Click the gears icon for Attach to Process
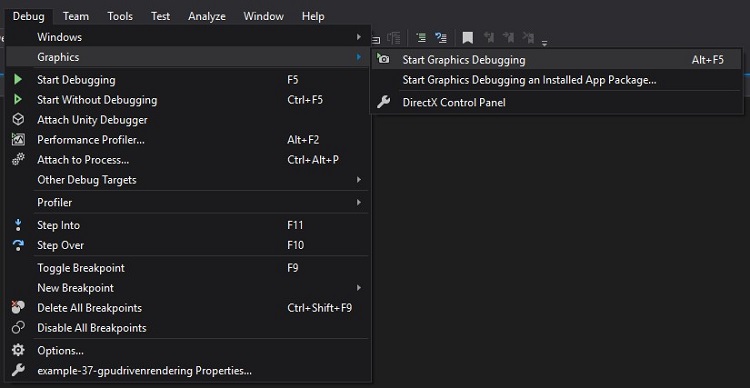The height and width of the screenshot is (388, 750). pyautogui.click(x=18, y=160)
